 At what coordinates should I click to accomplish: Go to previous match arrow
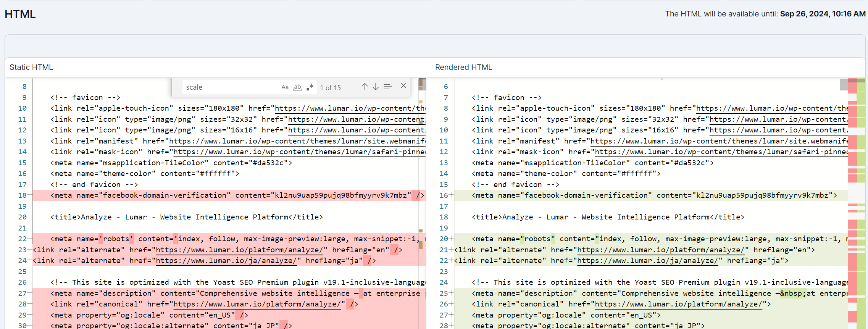point(365,87)
